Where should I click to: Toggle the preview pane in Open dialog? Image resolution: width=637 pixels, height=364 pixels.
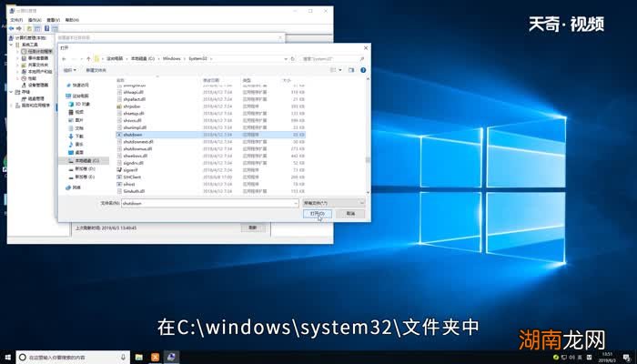(x=351, y=70)
